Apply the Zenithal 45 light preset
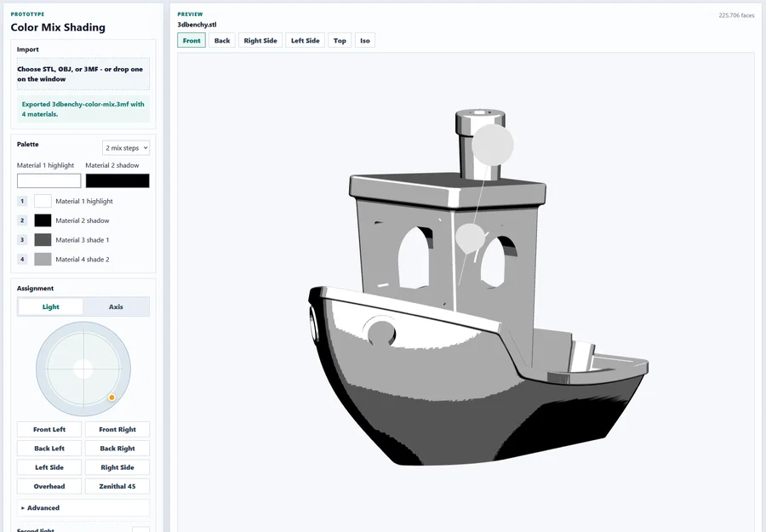Viewport: 766px width, 532px height. pos(117,487)
